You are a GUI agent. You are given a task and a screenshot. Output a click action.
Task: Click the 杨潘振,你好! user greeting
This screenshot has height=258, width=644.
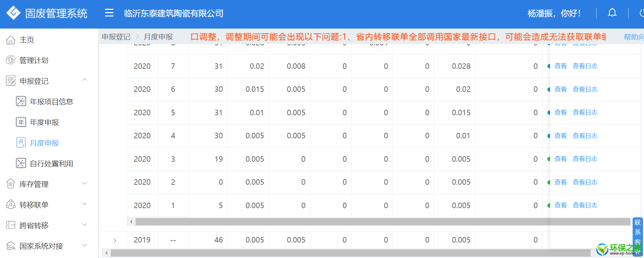click(x=554, y=13)
